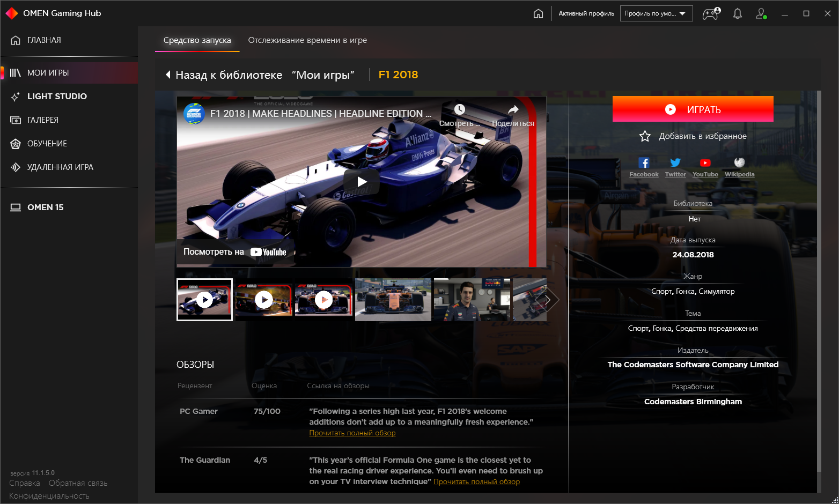The width and height of the screenshot is (839, 504).
Task: Switch to the Средство запуска tab
Action: [x=197, y=40]
